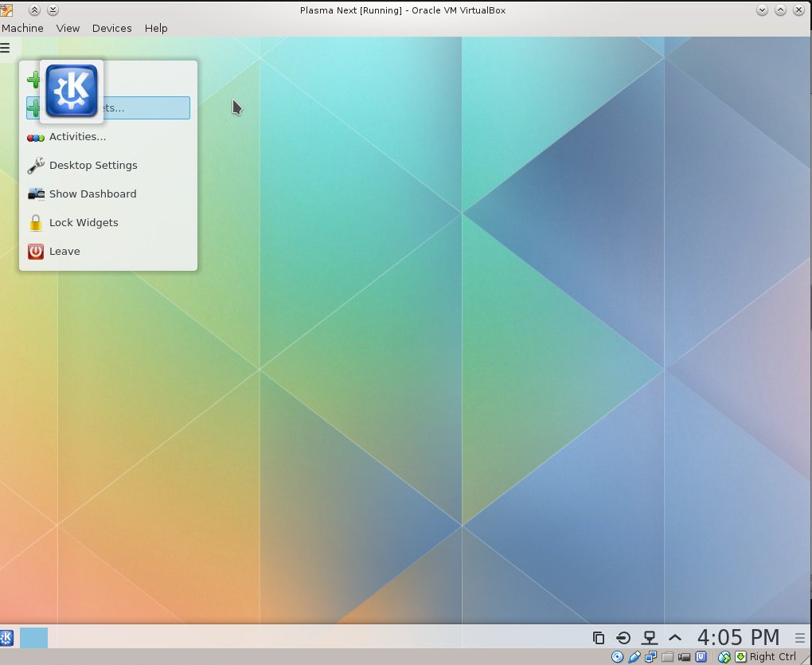Click the USB devices status icon
Image resolution: width=812 pixels, height=665 pixels.
coord(634,657)
